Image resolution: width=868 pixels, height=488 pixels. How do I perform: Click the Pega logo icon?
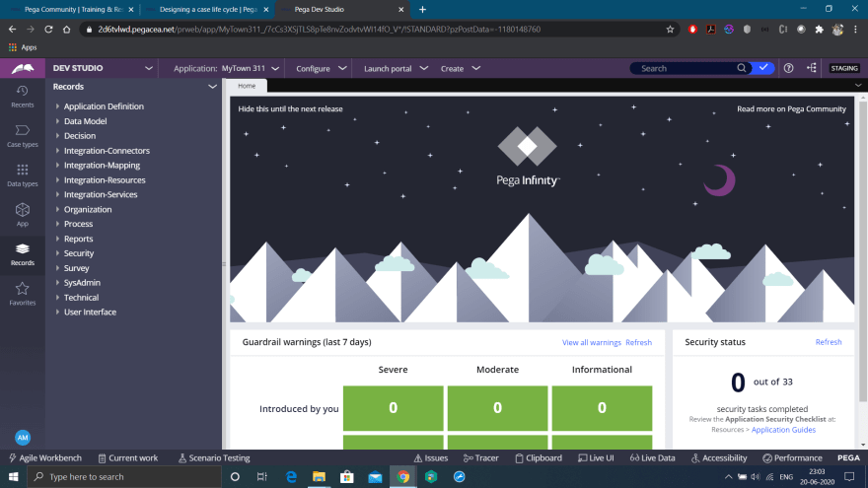click(x=23, y=69)
